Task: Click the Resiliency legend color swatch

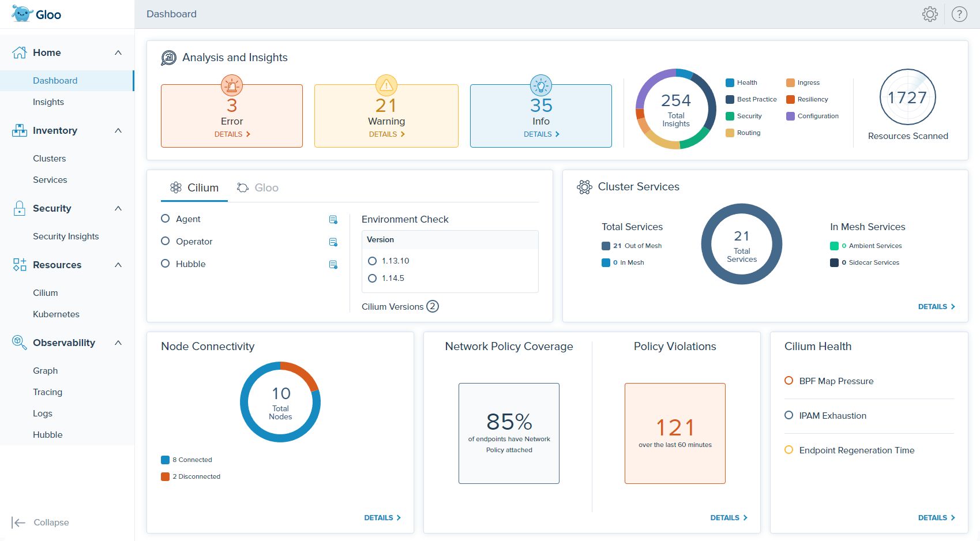Action: click(x=790, y=99)
